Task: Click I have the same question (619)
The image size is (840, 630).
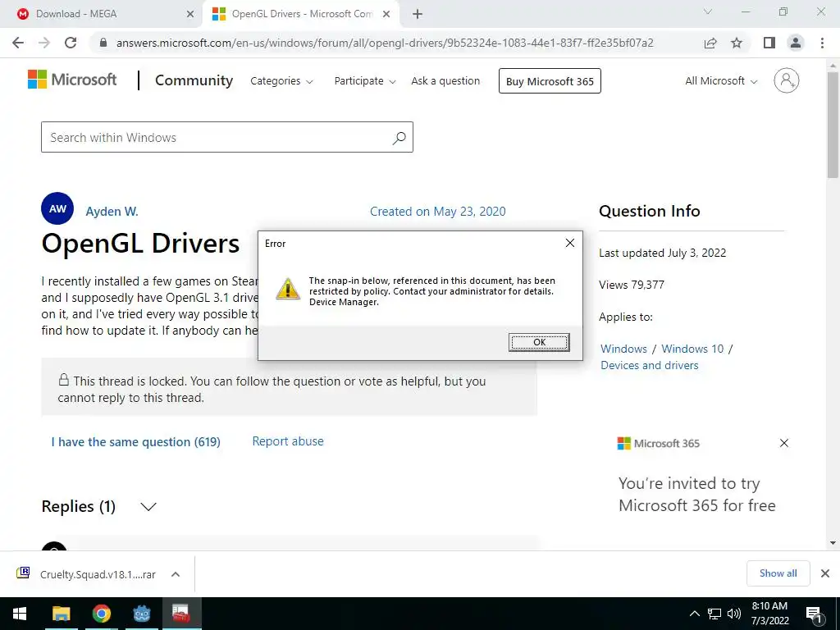Action: click(x=135, y=442)
